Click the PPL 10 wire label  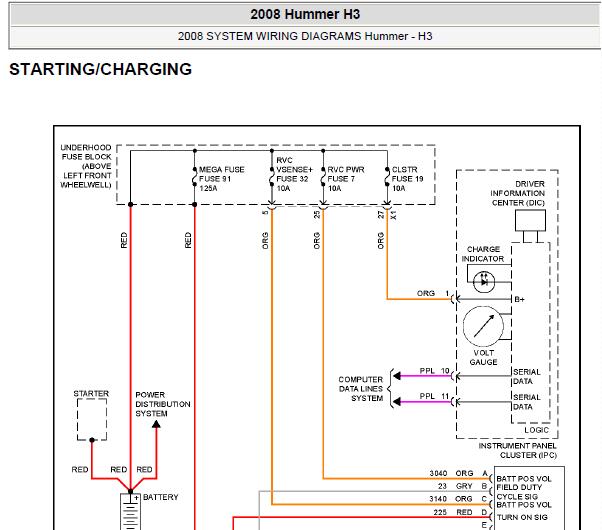point(434,371)
